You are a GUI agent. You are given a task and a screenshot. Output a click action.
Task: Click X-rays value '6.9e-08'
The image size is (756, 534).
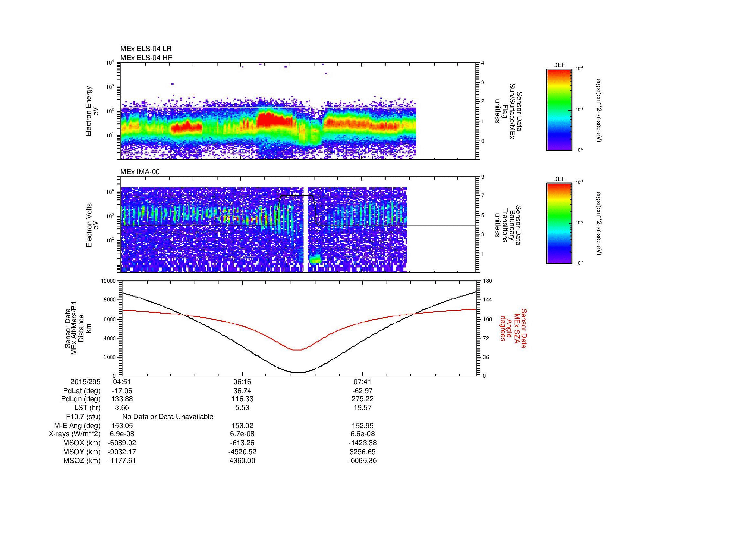[122, 434]
